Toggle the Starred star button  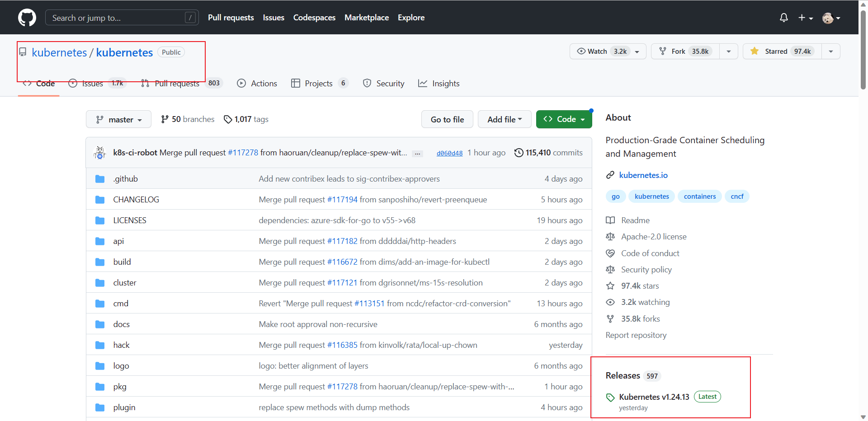(782, 51)
